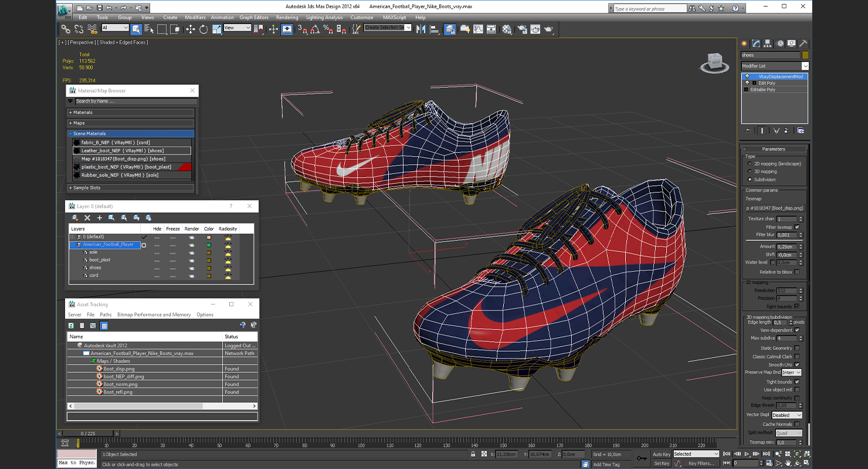Image resolution: width=868 pixels, height=469 pixels.
Task: Click the shoes object color swatch
Action: click(805, 55)
